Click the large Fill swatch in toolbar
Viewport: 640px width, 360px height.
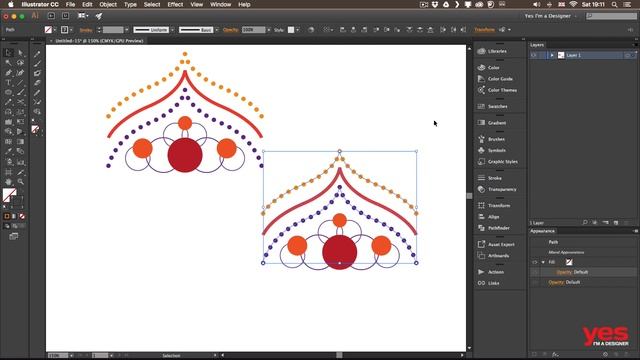tap(9, 195)
